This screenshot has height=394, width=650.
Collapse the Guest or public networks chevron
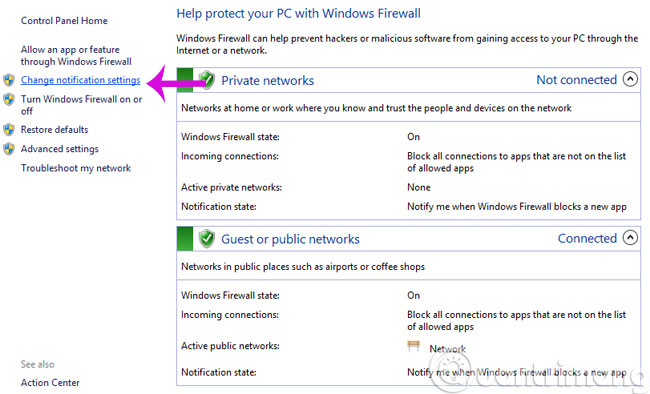tap(630, 238)
